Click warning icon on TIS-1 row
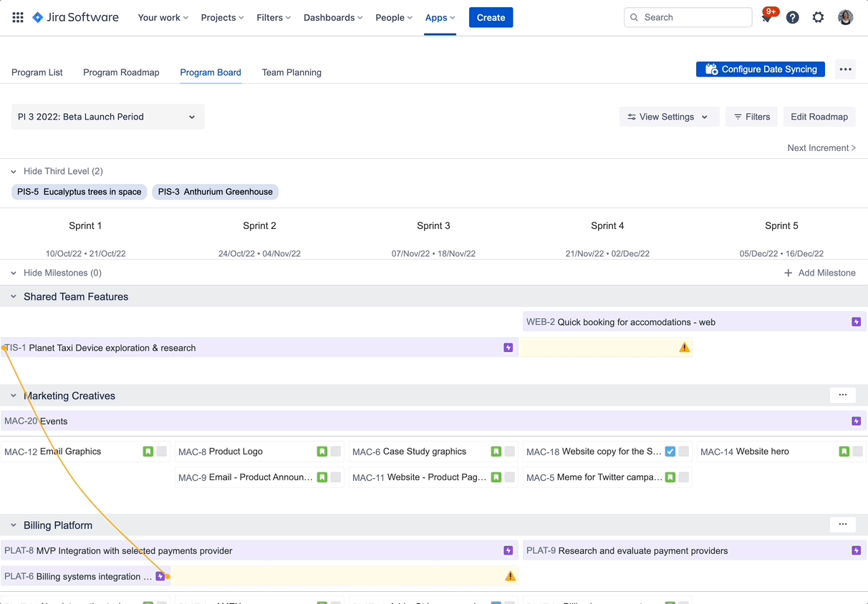The image size is (868, 604). point(685,348)
